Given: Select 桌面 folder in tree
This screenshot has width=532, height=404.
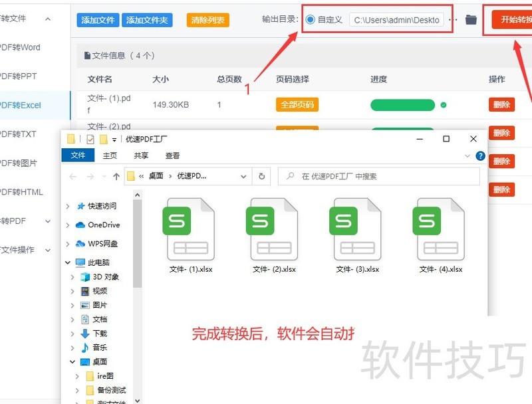Looking at the screenshot, I should [x=100, y=361].
